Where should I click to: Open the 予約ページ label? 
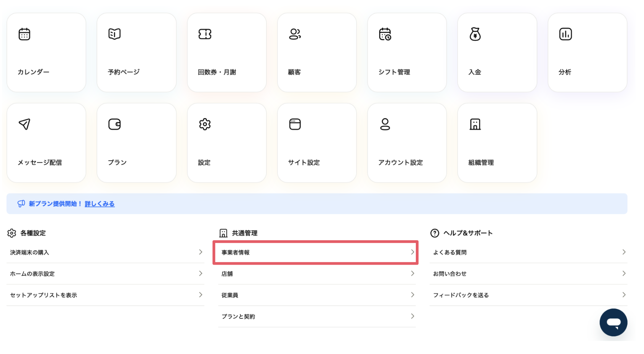click(124, 72)
